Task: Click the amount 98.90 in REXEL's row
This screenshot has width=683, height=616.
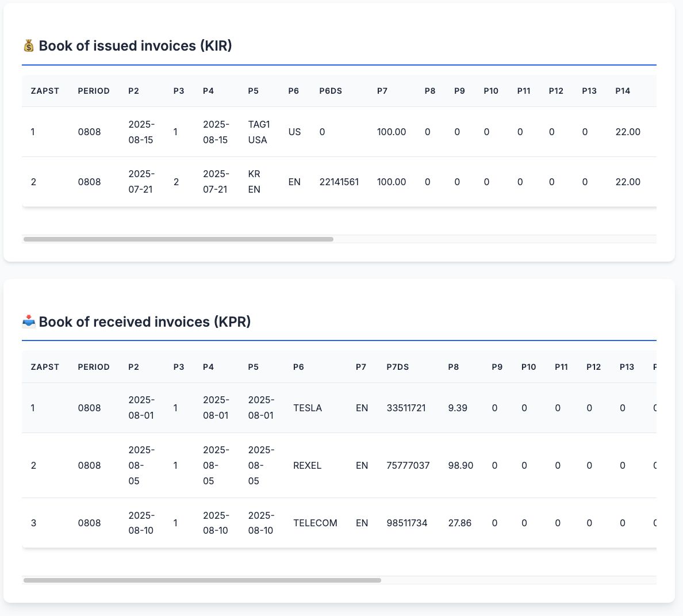Action: [x=461, y=465]
